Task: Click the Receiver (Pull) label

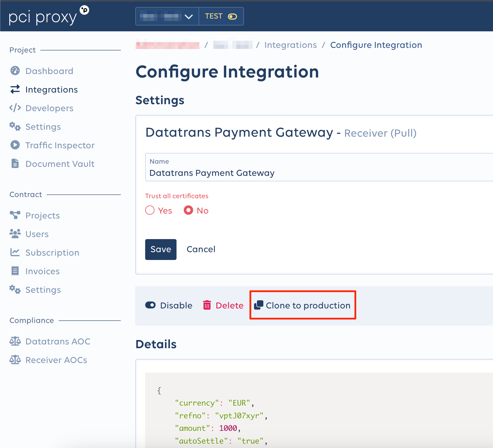Action: [x=380, y=133]
